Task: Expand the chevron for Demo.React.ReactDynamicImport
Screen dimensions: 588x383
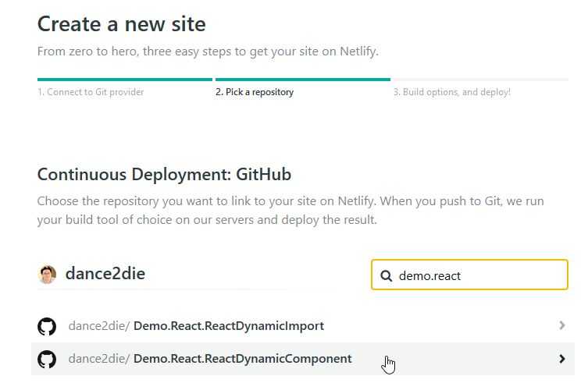Action: pos(562,325)
